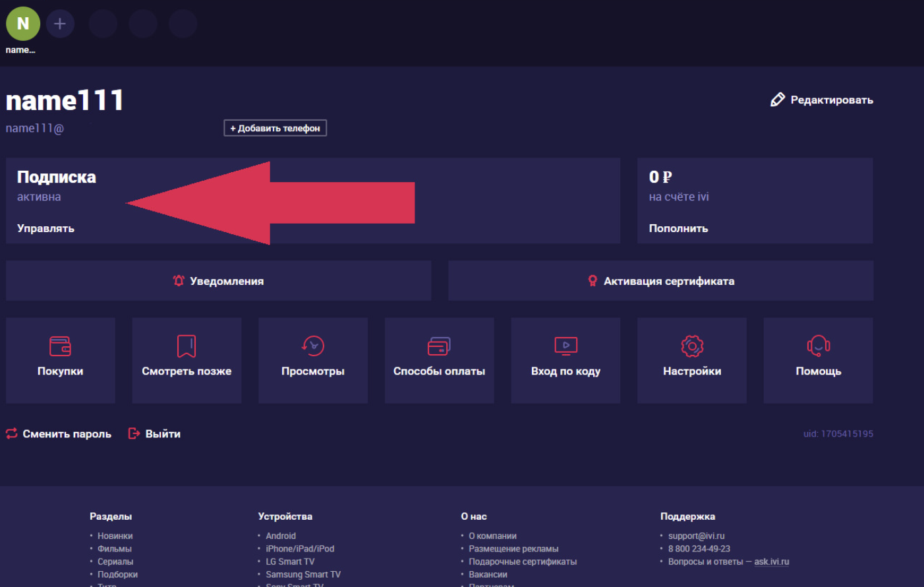Click Управлять under Подписка
This screenshot has height=587, width=924.
coord(45,228)
